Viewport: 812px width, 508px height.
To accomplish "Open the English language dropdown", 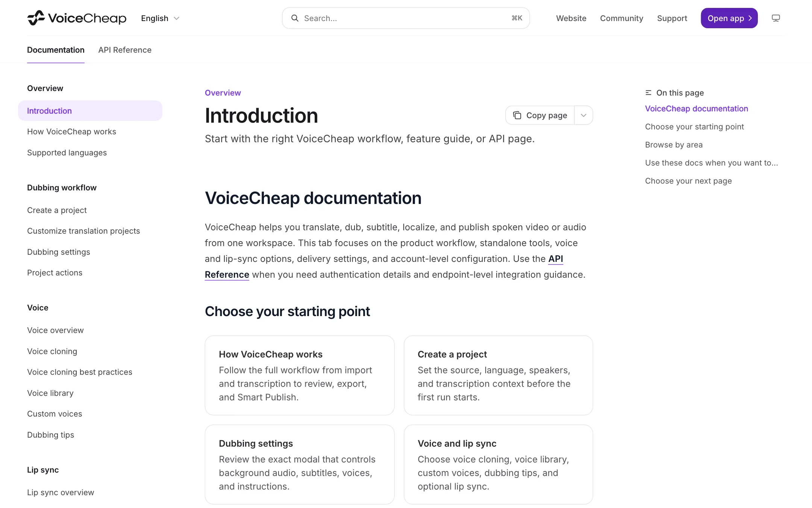I will click(x=161, y=18).
